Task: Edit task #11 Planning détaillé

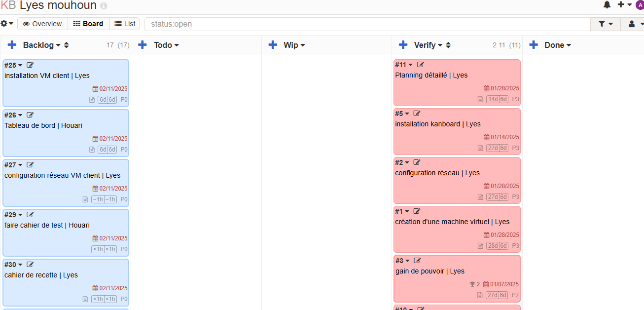Action: tap(421, 65)
